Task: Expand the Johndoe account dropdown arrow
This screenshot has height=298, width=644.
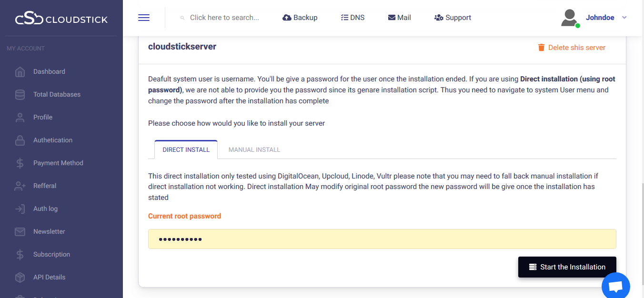Action: tap(624, 18)
